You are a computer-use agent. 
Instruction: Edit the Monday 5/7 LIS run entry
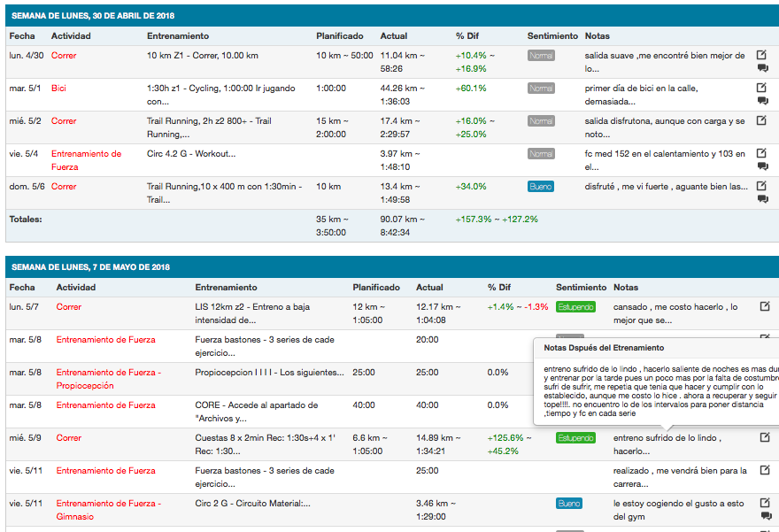pyautogui.click(x=765, y=306)
